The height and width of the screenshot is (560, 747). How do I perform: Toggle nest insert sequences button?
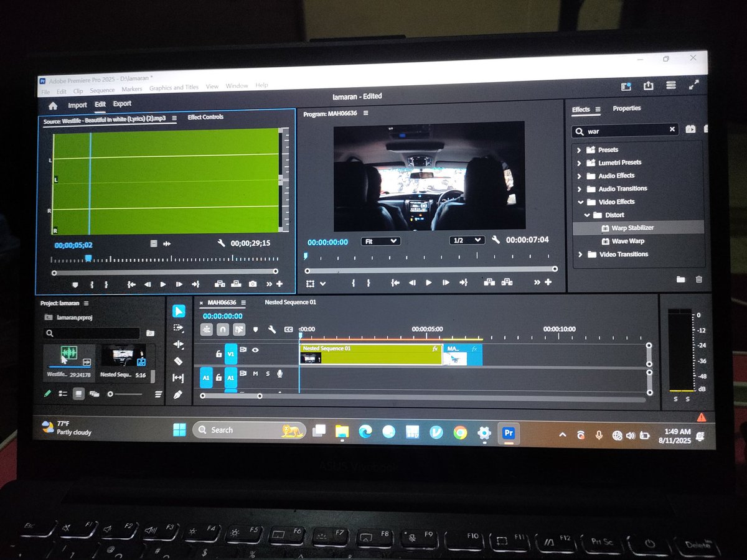pyautogui.click(x=207, y=329)
